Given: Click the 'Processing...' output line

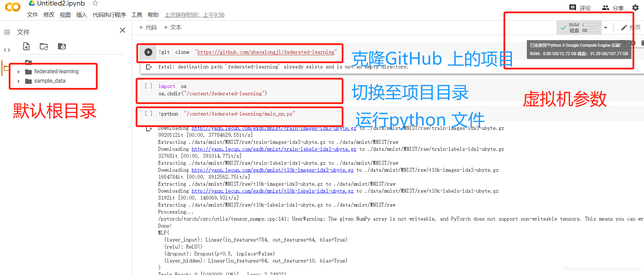Looking at the screenshot, I should (175, 212).
